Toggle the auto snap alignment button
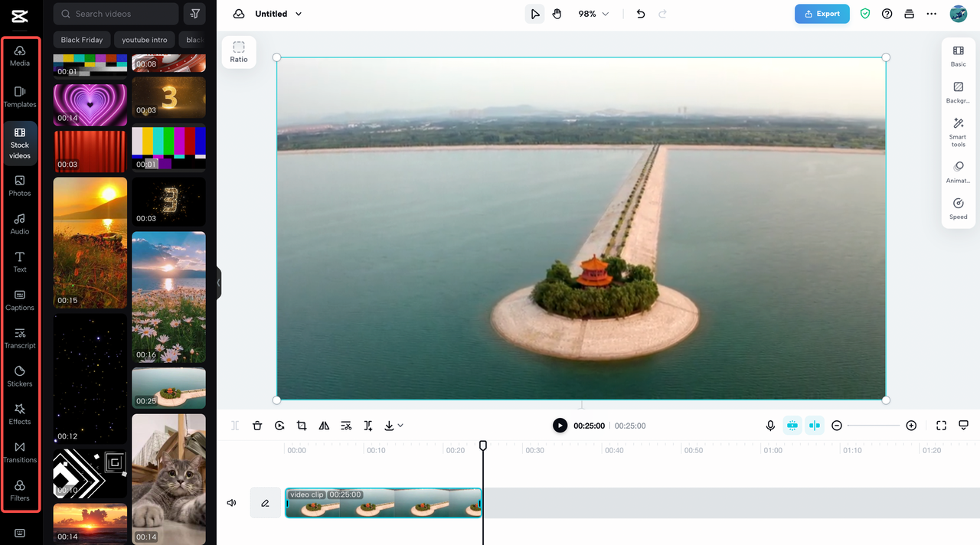Viewport: 980px width, 545px height. [x=815, y=426]
